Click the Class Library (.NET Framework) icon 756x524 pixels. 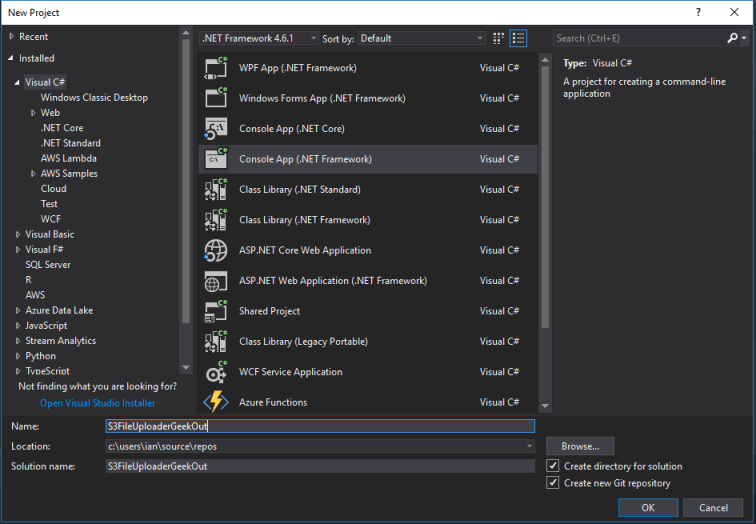pos(216,220)
